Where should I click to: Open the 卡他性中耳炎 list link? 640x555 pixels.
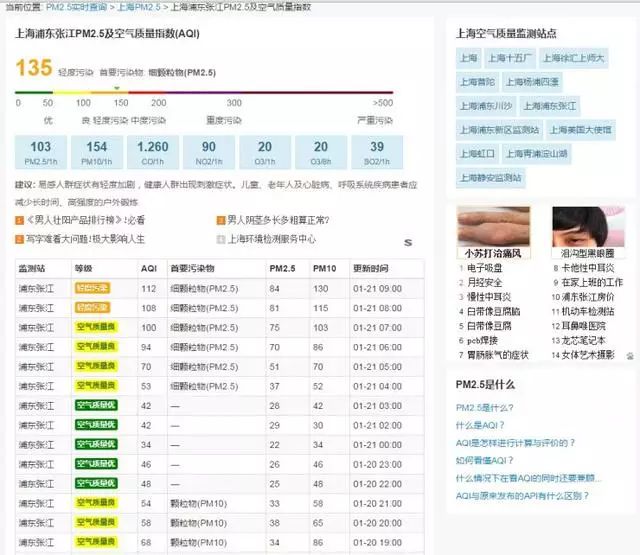coord(588,268)
